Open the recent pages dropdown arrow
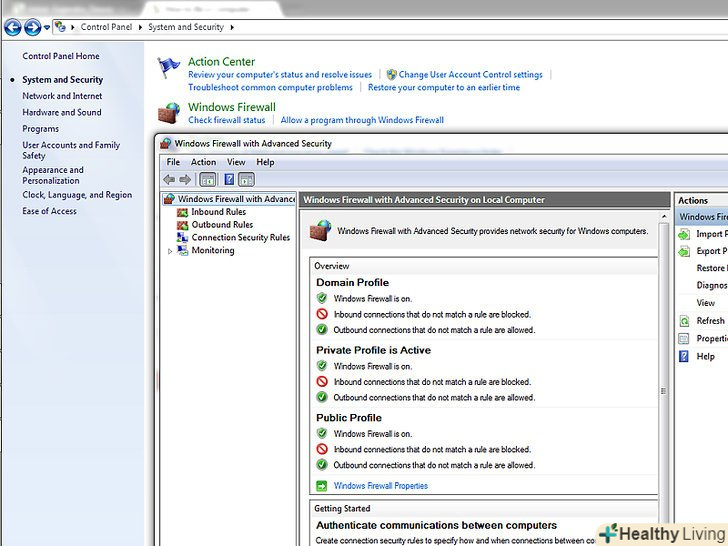The height and width of the screenshot is (546, 728). click(47, 28)
